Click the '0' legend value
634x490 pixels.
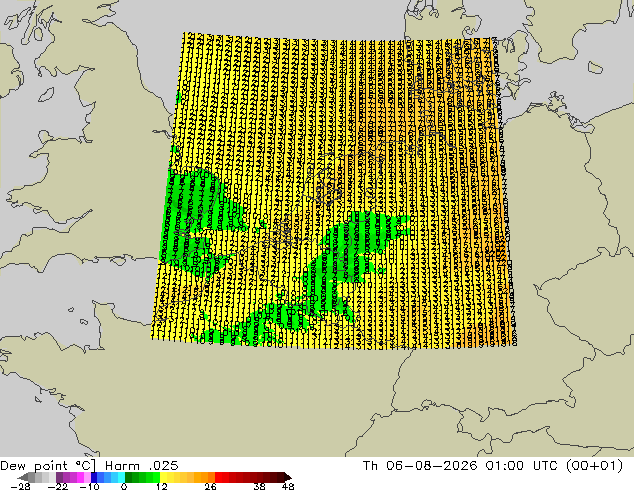click(x=124, y=486)
